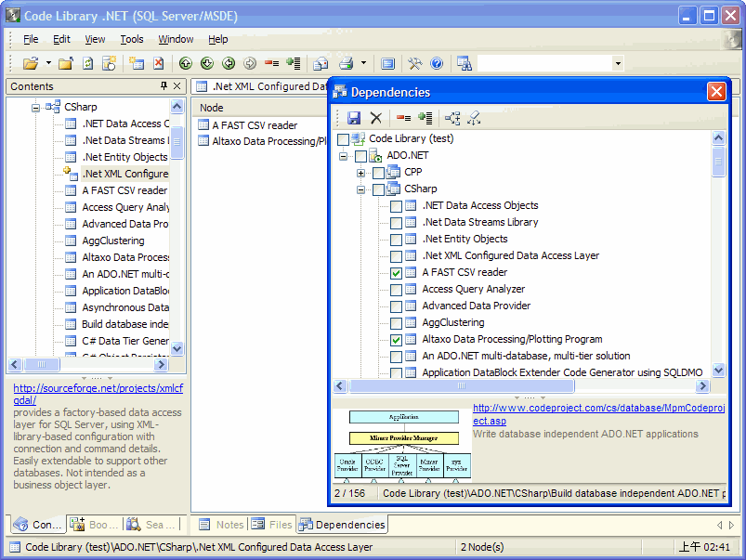Click the move left green arrow icon
Screen dimensions: 746x560
pyautogui.click(x=229, y=63)
